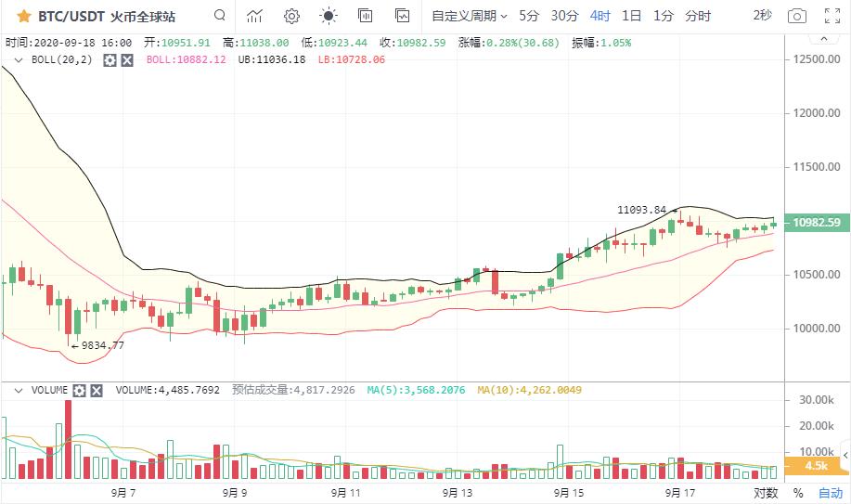Image resolution: width=851 pixels, height=504 pixels.
Task: Take a chart screenshot with camera icon
Action: [796, 16]
